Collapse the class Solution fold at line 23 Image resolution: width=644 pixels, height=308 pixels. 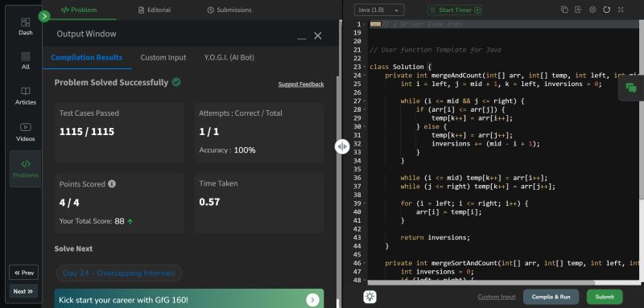point(365,67)
